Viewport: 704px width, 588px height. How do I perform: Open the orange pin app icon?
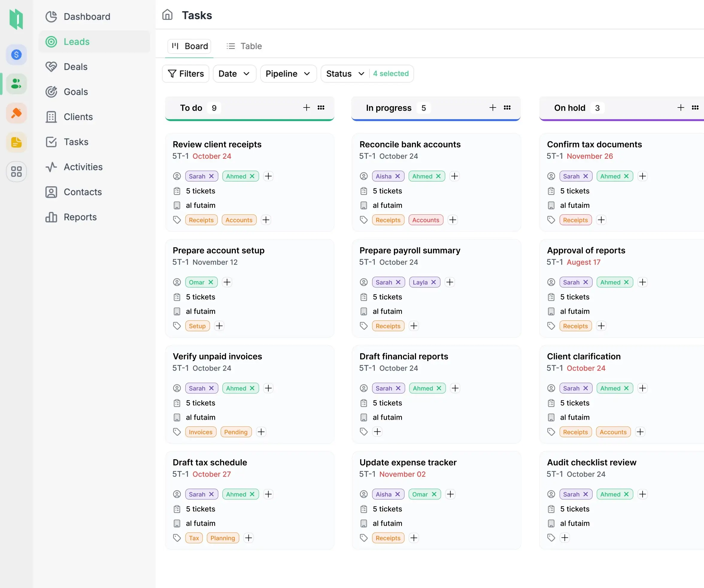coord(16,113)
